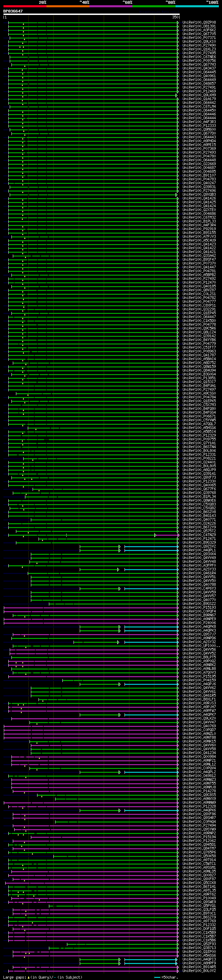Select label UniRef100_C4P6Y3
The width and height of the screenshot is (222, 980).
pos(199,589)
